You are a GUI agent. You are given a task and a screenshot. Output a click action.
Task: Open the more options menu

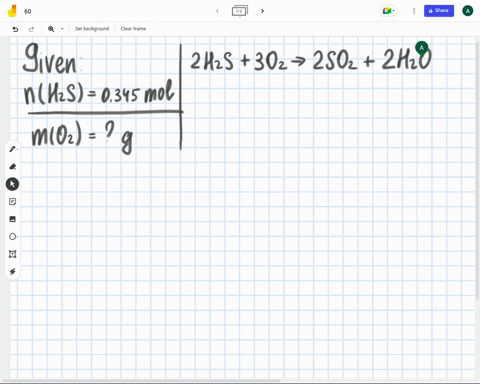414,11
